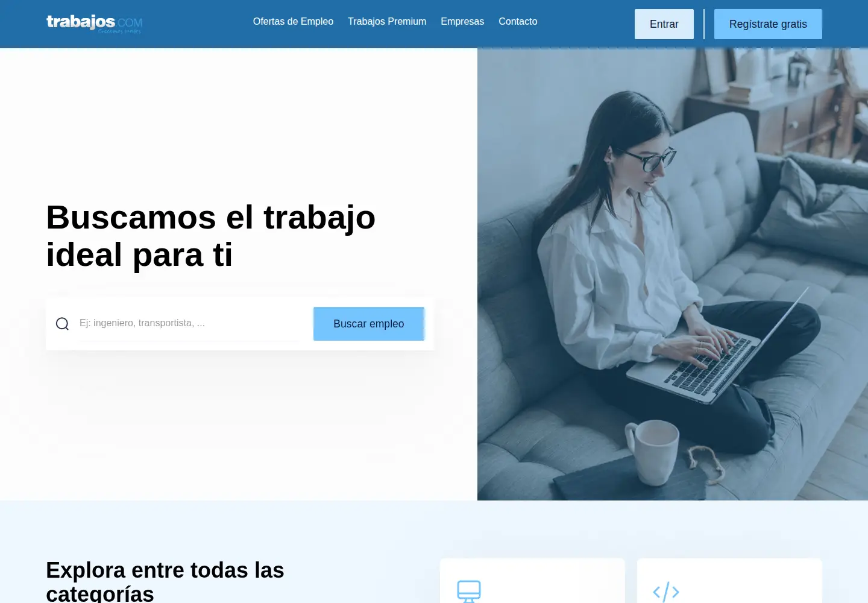
Task: Click the Buscar empleo button
Action: (x=369, y=324)
